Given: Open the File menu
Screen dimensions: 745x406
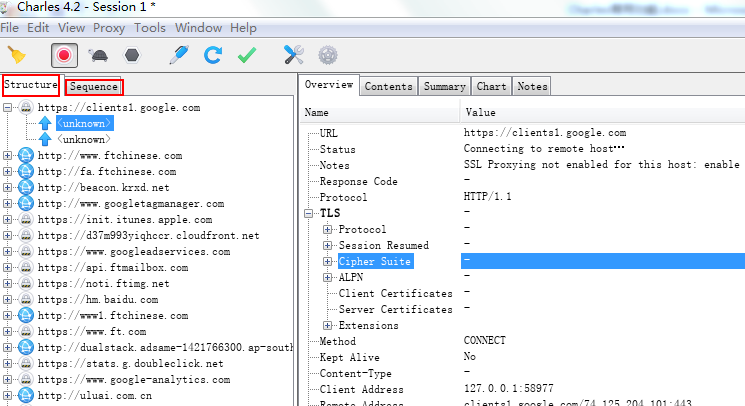Looking at the screenshot, I should [x=10, y=28].
